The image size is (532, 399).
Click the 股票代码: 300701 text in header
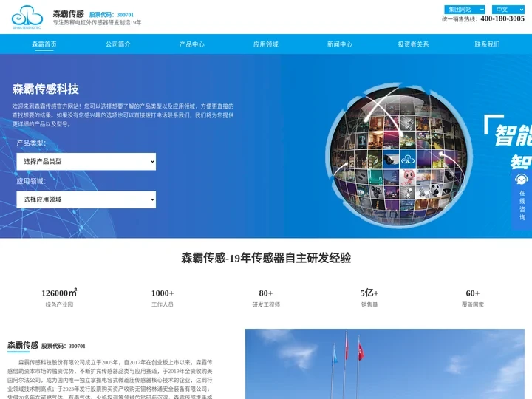(x=112, y=15)
